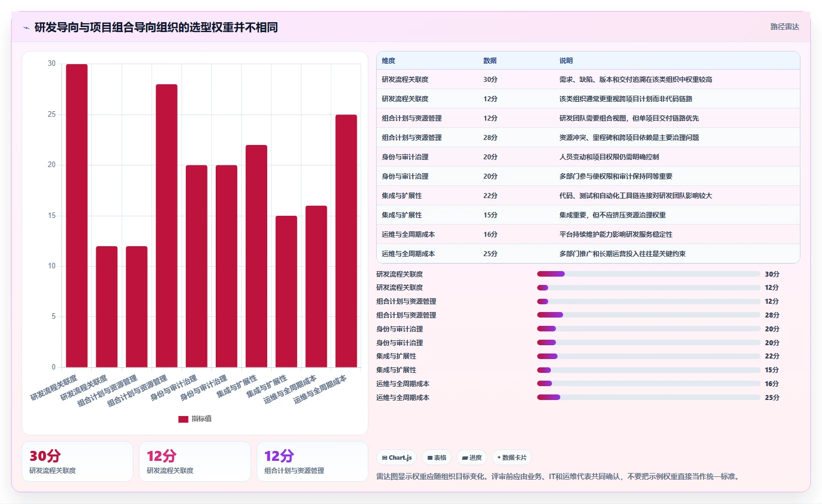Click the 集成与扩展性 chart bar reaching 22
Screen dimensions: 822x504
[x=256, y=256]
